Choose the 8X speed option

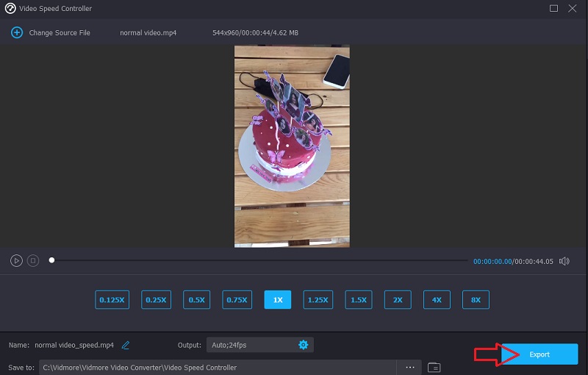[476, 300]
